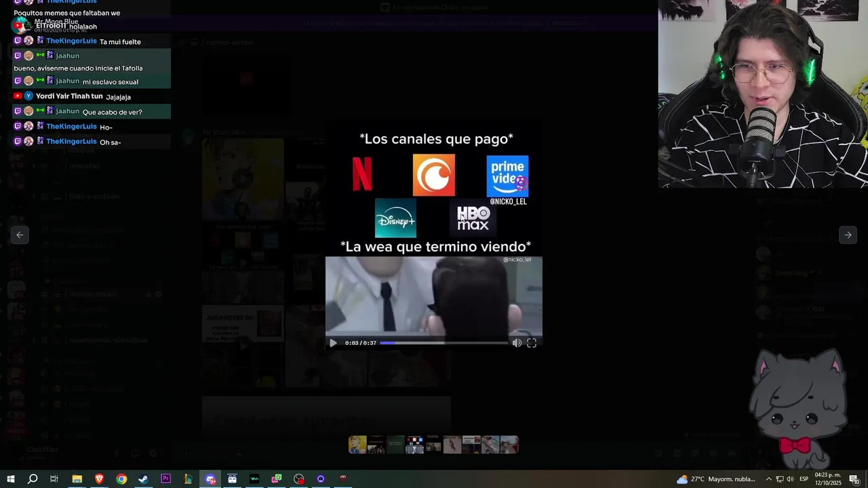The height and width of the screenshot is (488, 868).
Task: Play the meme video
Action: (333, 343)
